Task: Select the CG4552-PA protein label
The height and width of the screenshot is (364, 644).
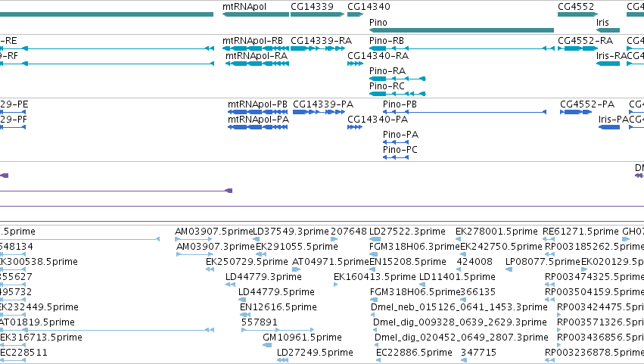Action: coord(587,104)
